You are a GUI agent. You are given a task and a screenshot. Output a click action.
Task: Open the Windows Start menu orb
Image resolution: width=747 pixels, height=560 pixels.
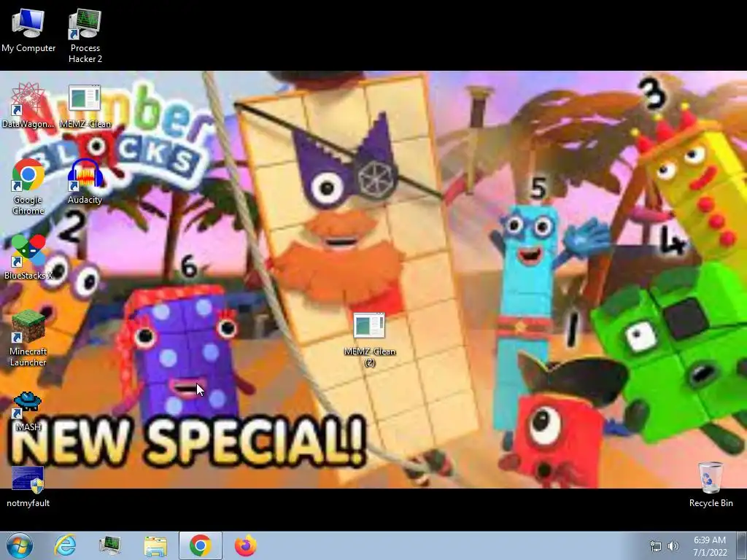click(x=20, y=545)
